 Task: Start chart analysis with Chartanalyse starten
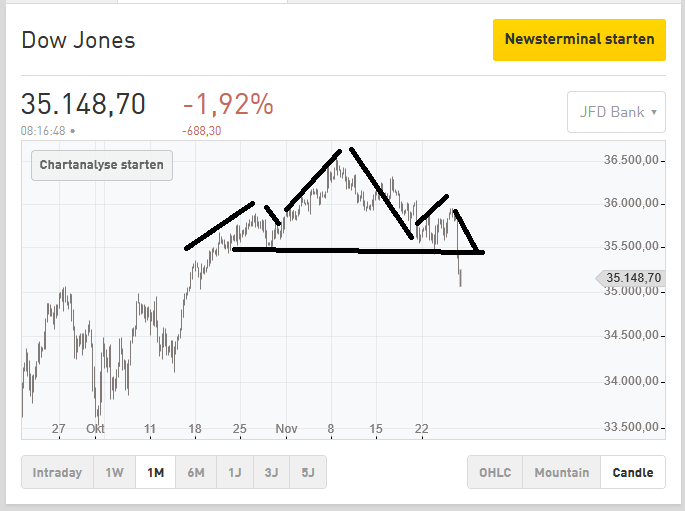(102, 164)
